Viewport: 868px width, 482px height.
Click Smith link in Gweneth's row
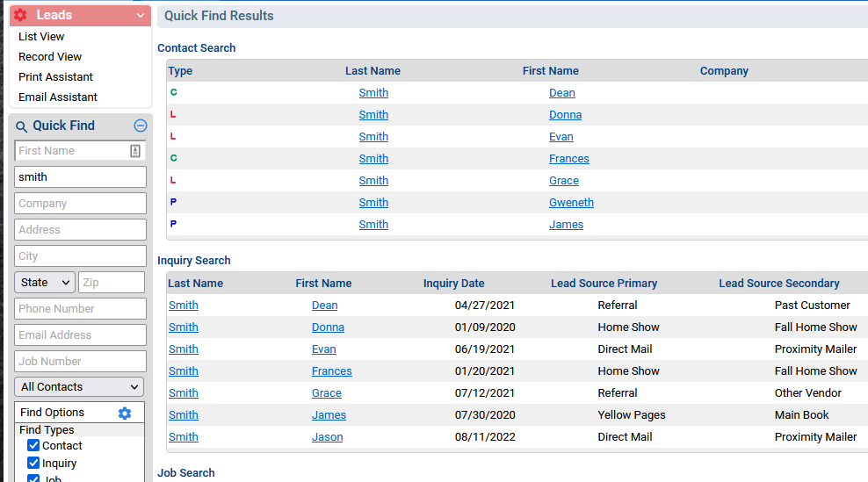pos(373,203)
